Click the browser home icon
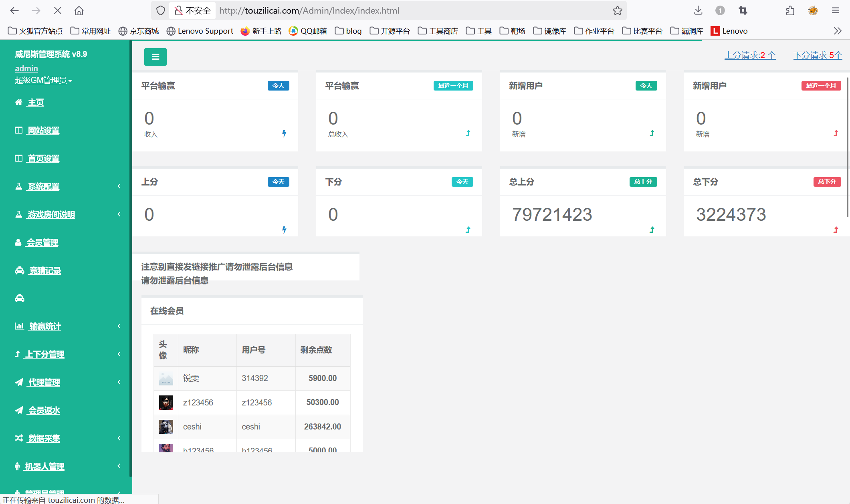Image resolution: width=850 pixels, height=504 pixels. coord(79,11)
